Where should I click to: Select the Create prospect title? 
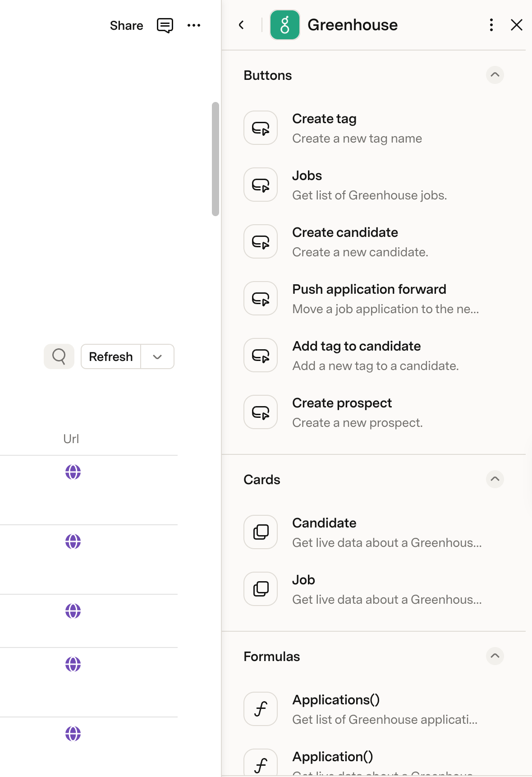click(x=342, y=403)
